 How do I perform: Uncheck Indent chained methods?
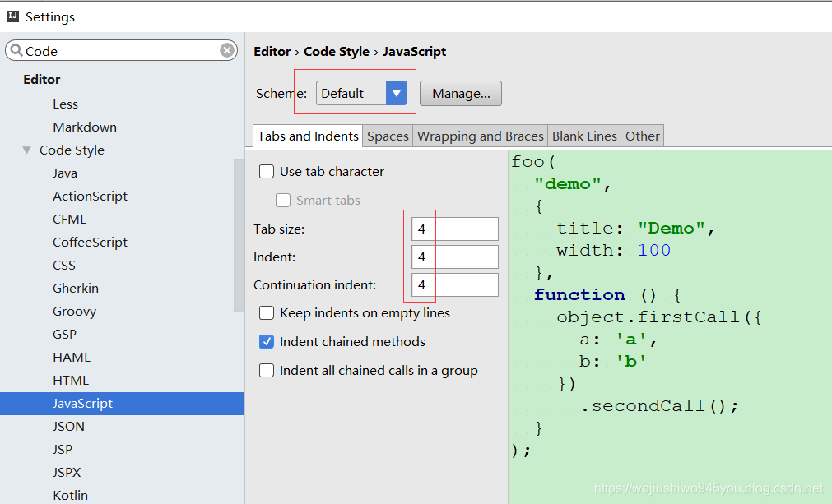[x=267, y=342]
